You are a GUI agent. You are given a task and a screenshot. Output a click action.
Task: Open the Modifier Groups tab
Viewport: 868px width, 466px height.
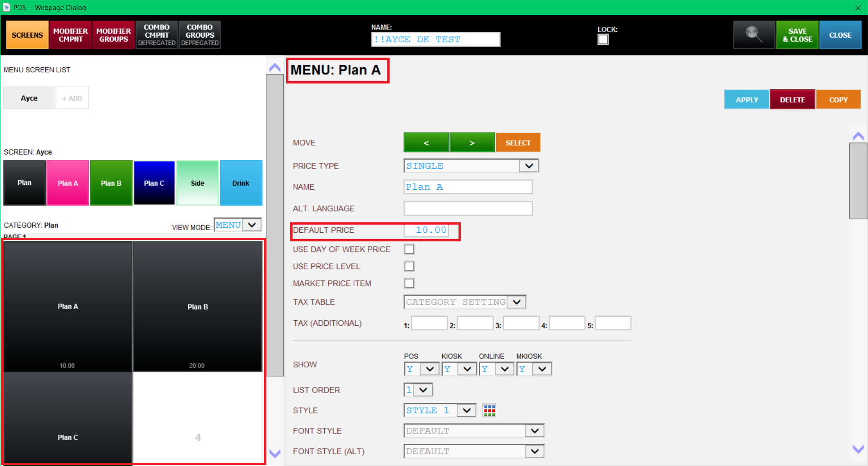pyautogui.click(x=113, y=35)
